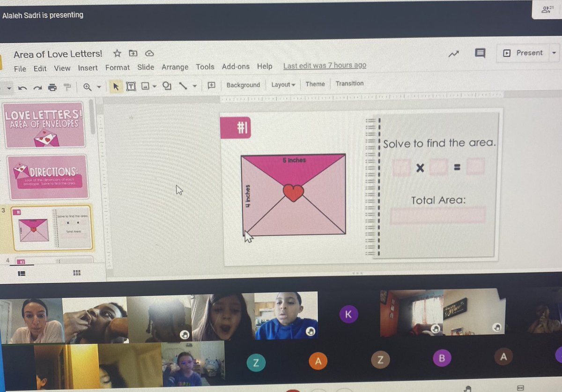The width and height of the screenshot is (562, 392).
Task: Click the #1 pink label on slide
Action: coord(236,127)
